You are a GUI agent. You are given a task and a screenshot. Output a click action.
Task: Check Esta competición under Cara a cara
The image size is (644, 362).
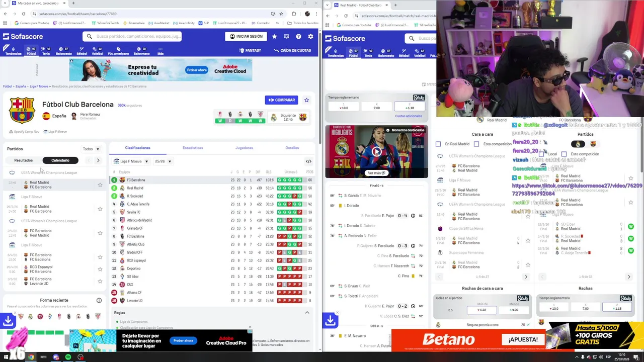tap(476, 144)
